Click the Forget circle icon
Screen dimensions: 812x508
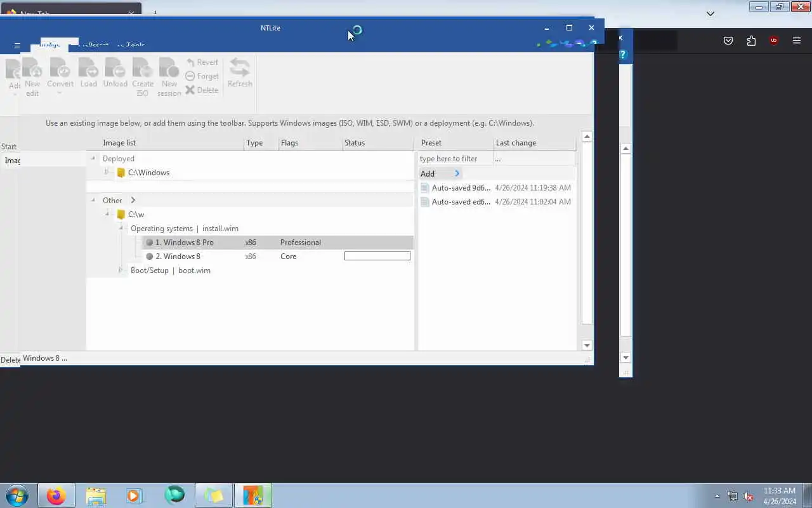tap(190, 76)
